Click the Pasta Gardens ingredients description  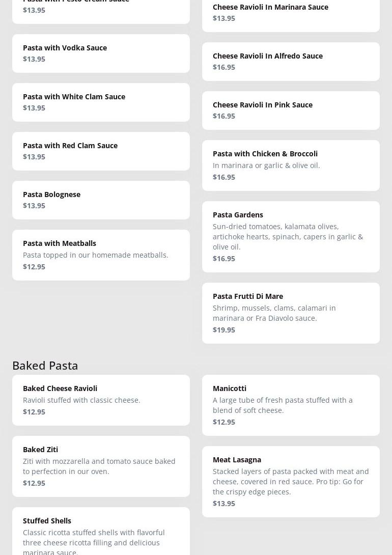(288, 236)
